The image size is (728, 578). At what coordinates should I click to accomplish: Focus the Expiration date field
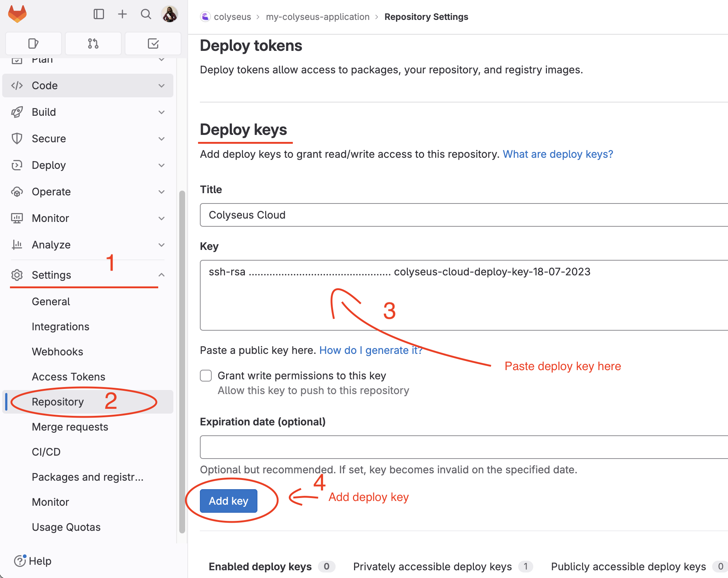pos(464,447)
